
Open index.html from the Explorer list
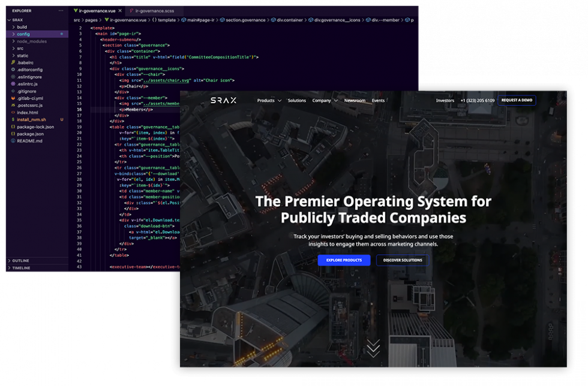(27, 112)
